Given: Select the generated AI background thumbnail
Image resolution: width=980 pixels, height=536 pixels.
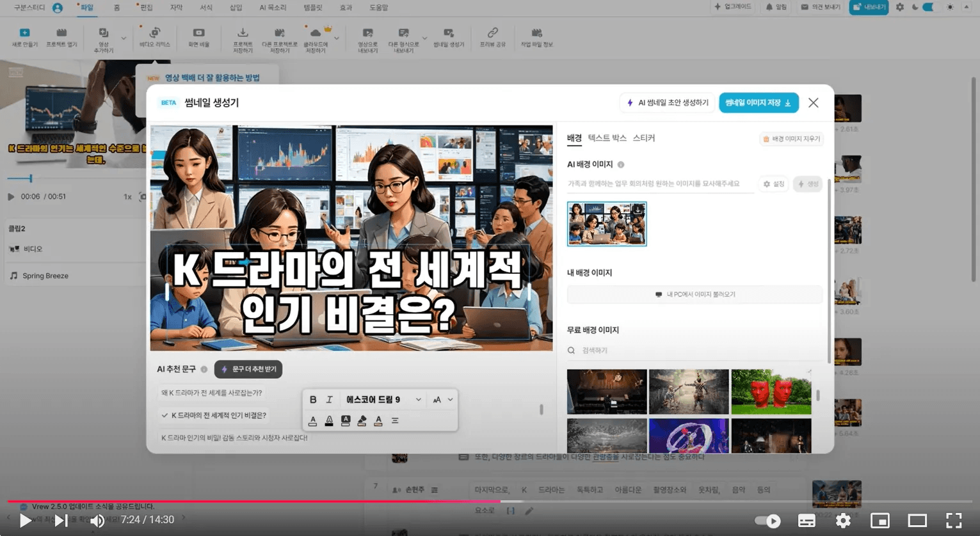Looking at the screenshot, I should (x=606, y=223).
